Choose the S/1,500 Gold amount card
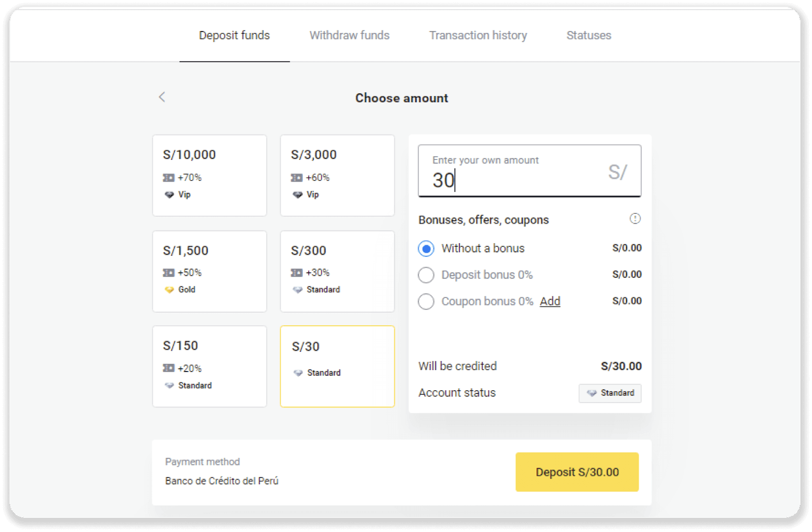Image resolution: width=812 pixels, height=532 pixels. click(209, 271)
